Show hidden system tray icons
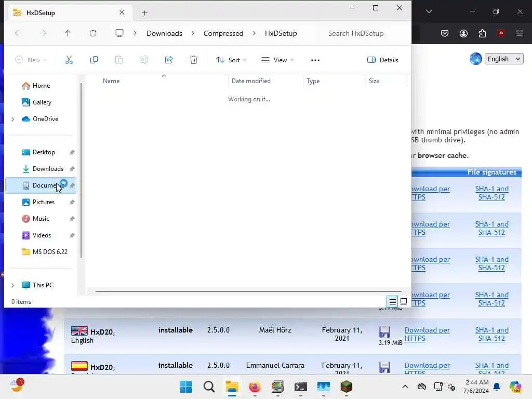Image resolution: width=532 pixels, height=399 pixels. click(405, 387)
